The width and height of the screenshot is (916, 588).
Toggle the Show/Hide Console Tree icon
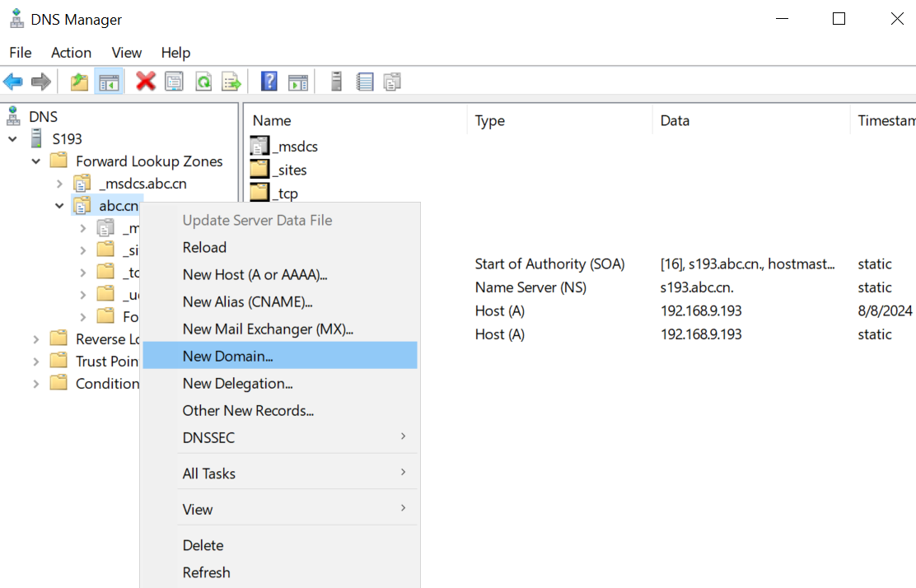pyautogui.click(x=109, y=82)
